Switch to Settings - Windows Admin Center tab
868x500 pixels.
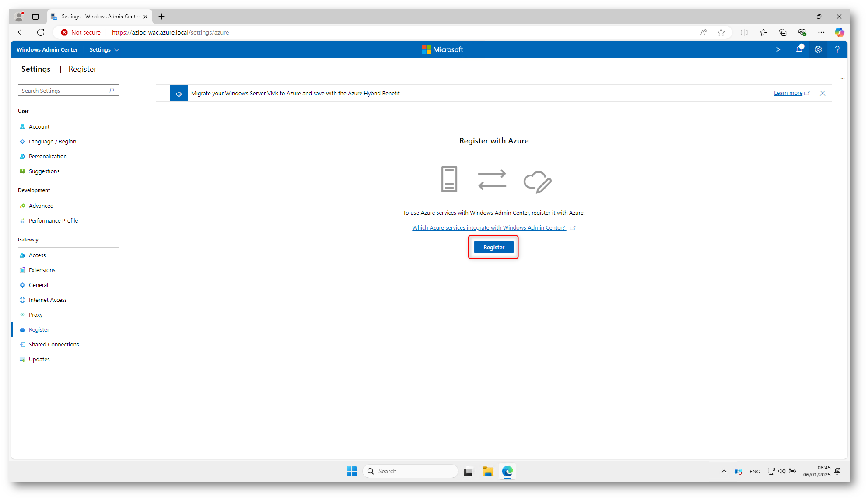tap(100, 17)
